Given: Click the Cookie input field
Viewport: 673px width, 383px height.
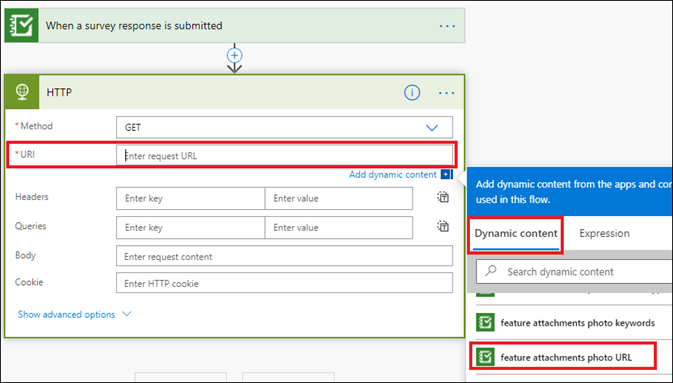Looking at the screenshot, I should point(284,283).
